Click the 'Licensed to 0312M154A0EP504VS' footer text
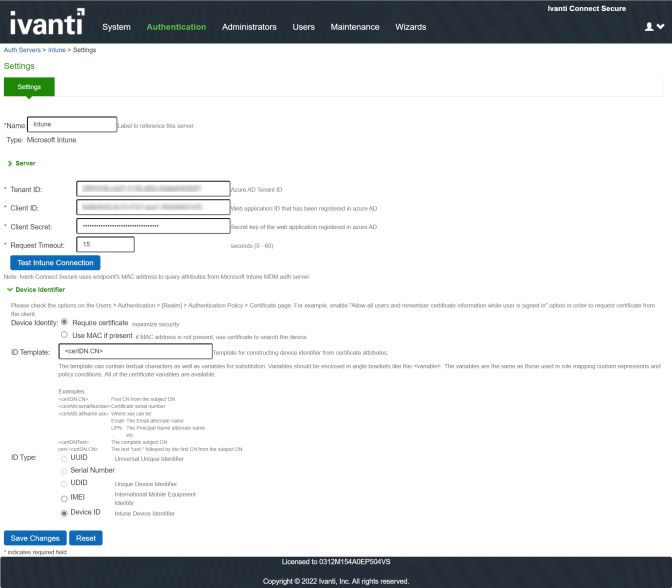Screen dimensions: 672x588 (336, 562)
